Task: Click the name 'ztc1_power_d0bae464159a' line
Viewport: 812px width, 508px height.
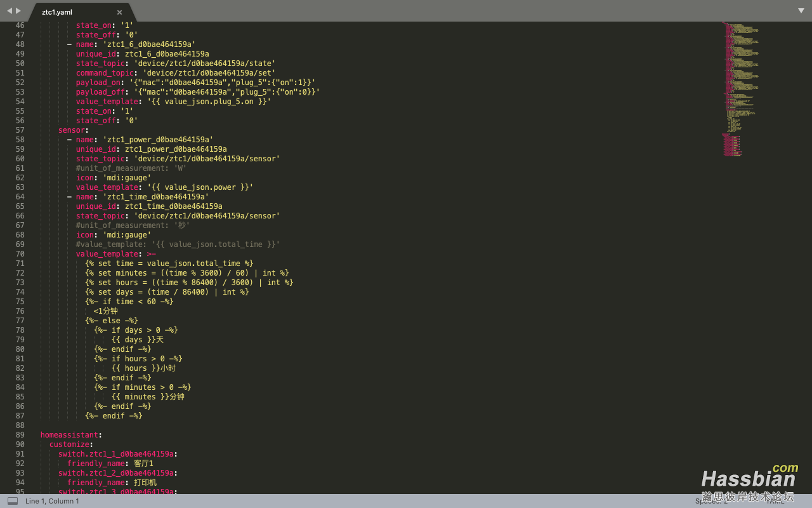Action: (x=140, y=140)
